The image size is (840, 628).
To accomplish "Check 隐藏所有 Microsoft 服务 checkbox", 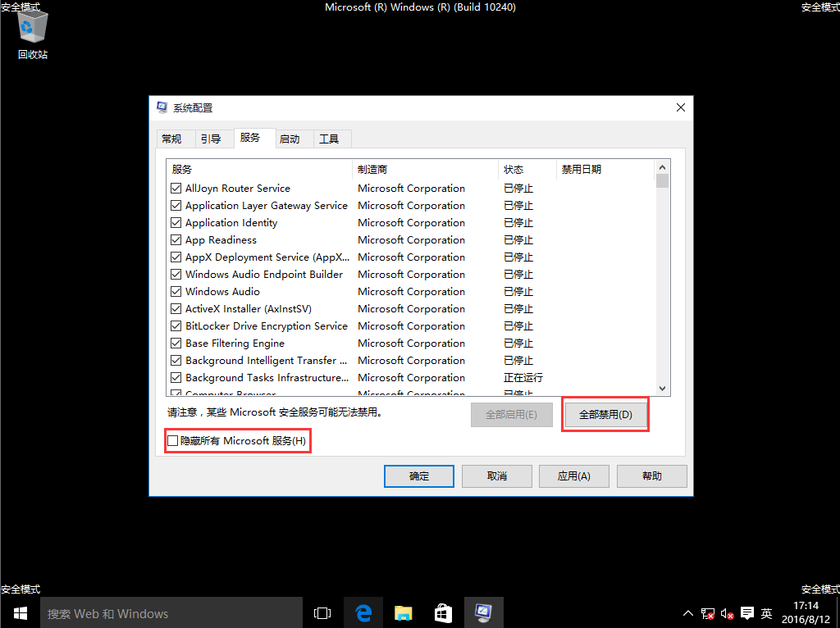I will tap(173, 440).
